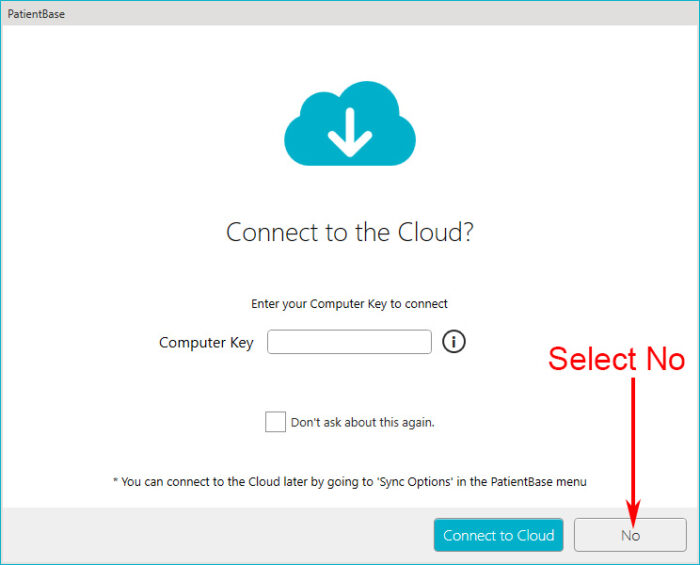Click the red arrow pointing to No
Viewport: 700px width, 565px height.
pyautogui.click(x=632, y=440)
